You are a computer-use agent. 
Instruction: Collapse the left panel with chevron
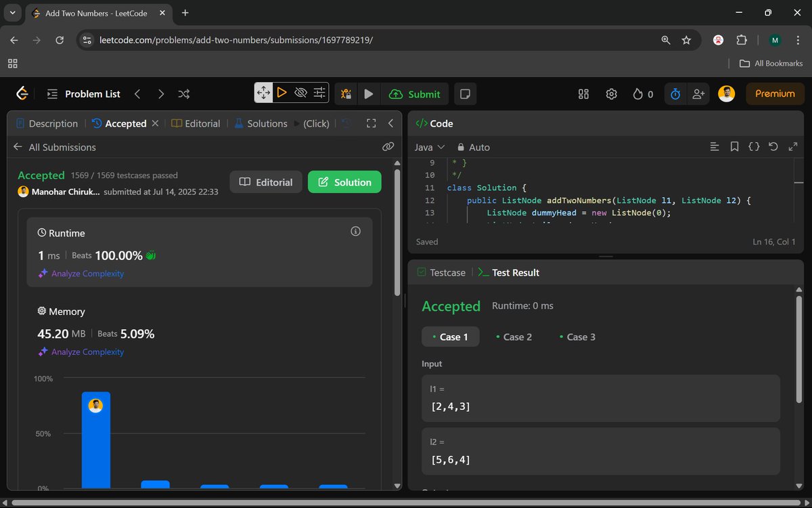(390, 123)
